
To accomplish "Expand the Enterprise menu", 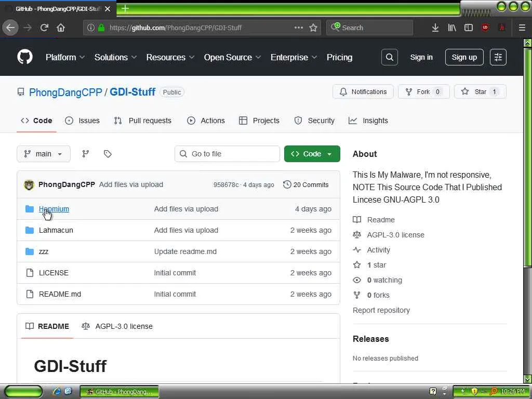I will click(294, 57).
